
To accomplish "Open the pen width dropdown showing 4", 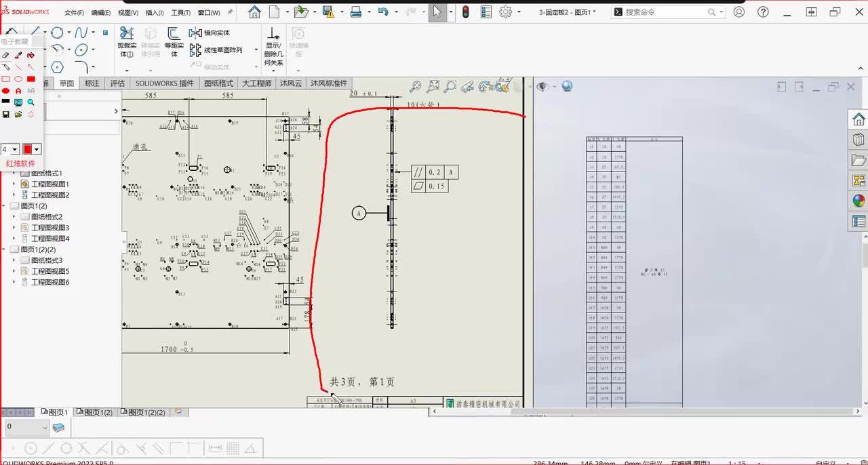I will 15,149.
